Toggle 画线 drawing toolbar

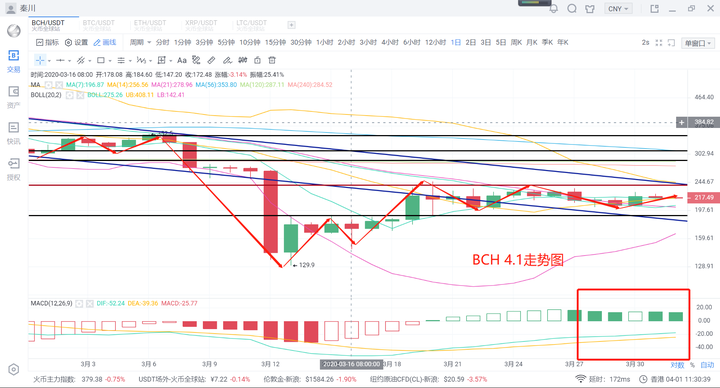(x=105, y=42)
